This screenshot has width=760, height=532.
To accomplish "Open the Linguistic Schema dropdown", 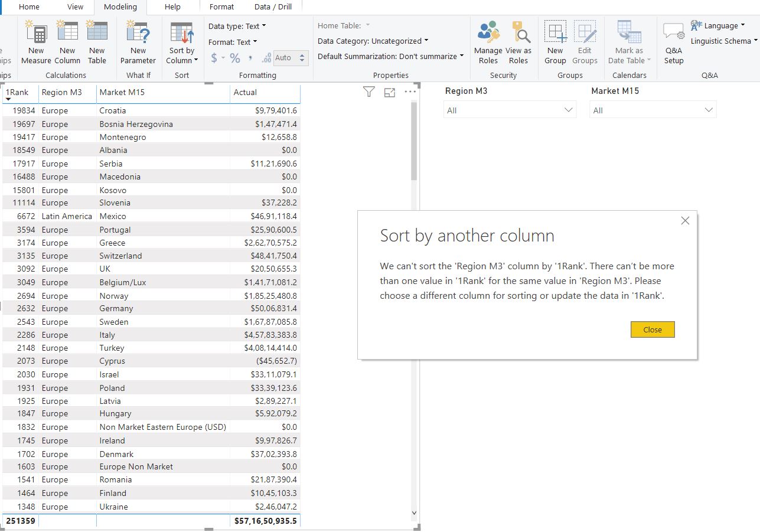I will pyautogui.click(x=724, y=41).
